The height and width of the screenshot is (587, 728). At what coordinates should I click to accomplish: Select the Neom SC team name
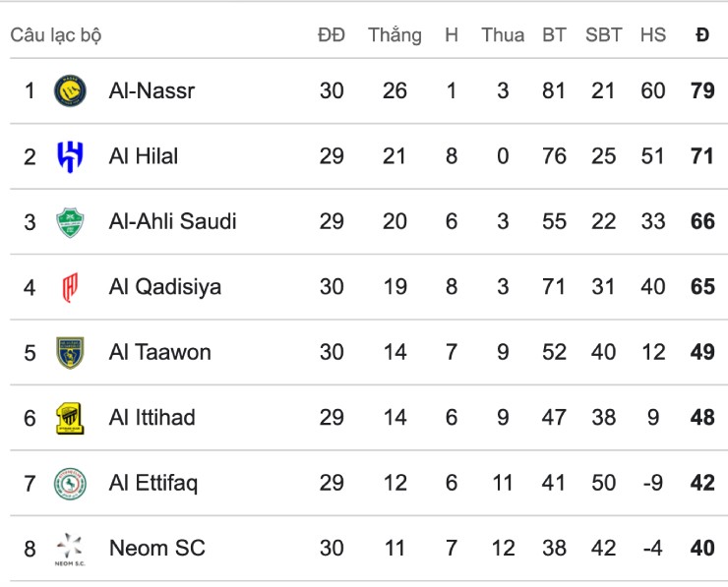pos(156,548)
